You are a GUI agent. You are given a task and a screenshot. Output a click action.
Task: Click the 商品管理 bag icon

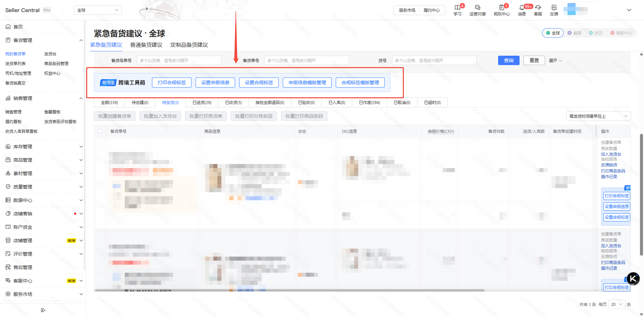coord(8,160)
